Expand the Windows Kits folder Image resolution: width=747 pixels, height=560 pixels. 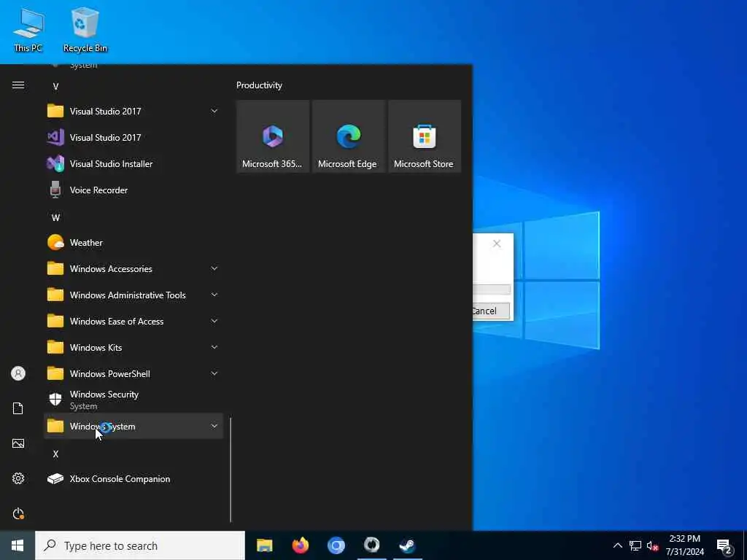[133, 348]
